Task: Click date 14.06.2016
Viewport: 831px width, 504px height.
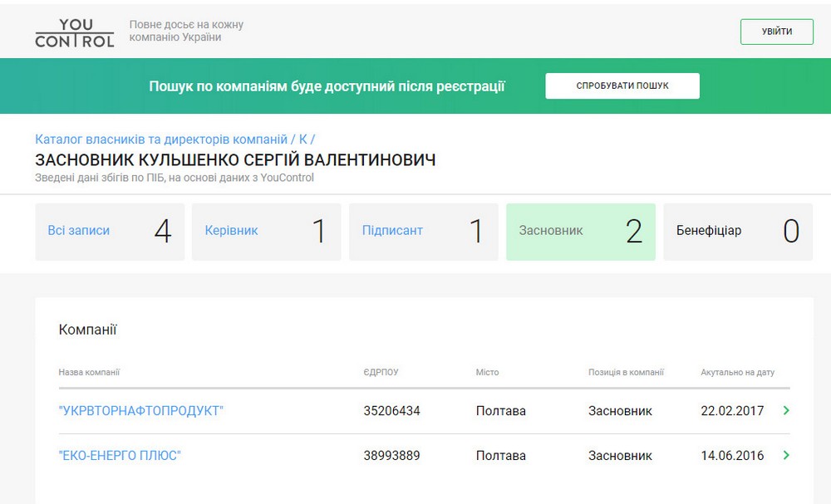Action: [x=732, y=456]
